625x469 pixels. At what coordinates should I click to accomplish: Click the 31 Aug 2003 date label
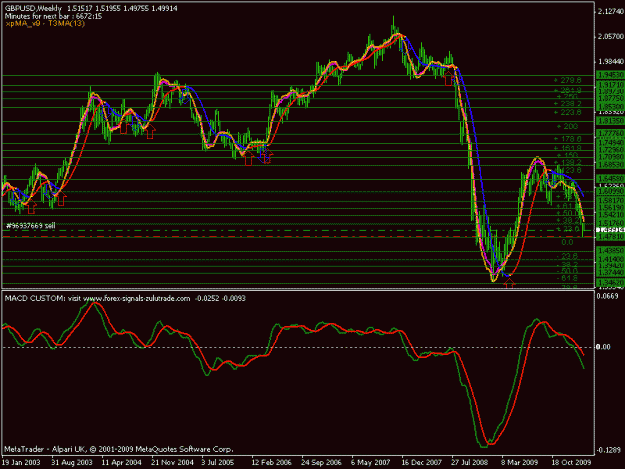point(72,463)
